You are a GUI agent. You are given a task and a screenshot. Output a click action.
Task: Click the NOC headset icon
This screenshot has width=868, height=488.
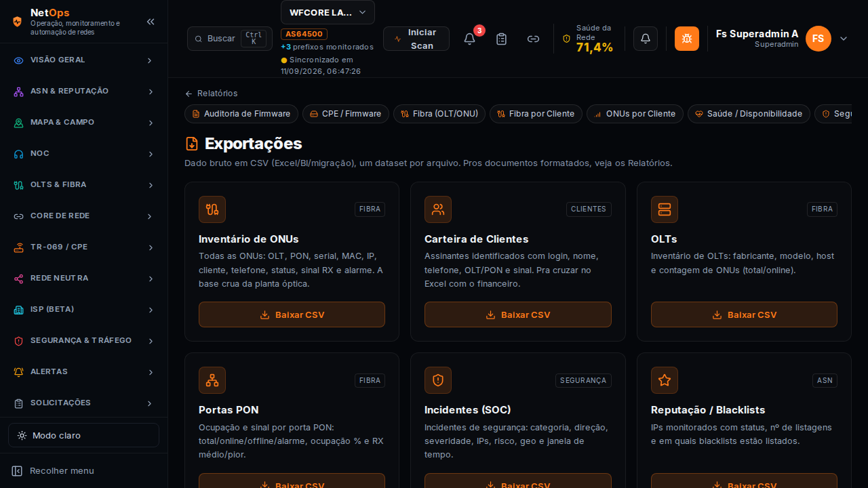19,154
